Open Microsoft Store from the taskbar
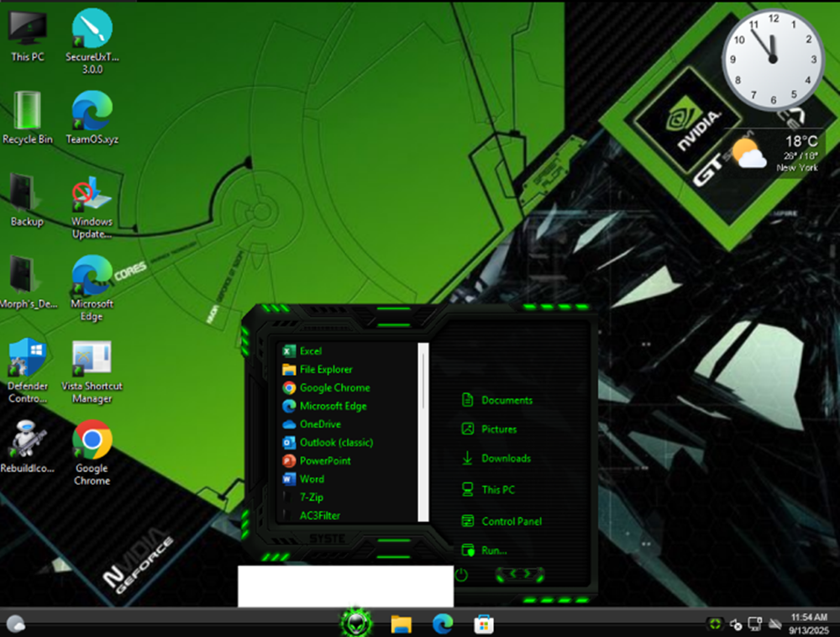The width and height of the screenshot is (840, 637). coord(484,624)
